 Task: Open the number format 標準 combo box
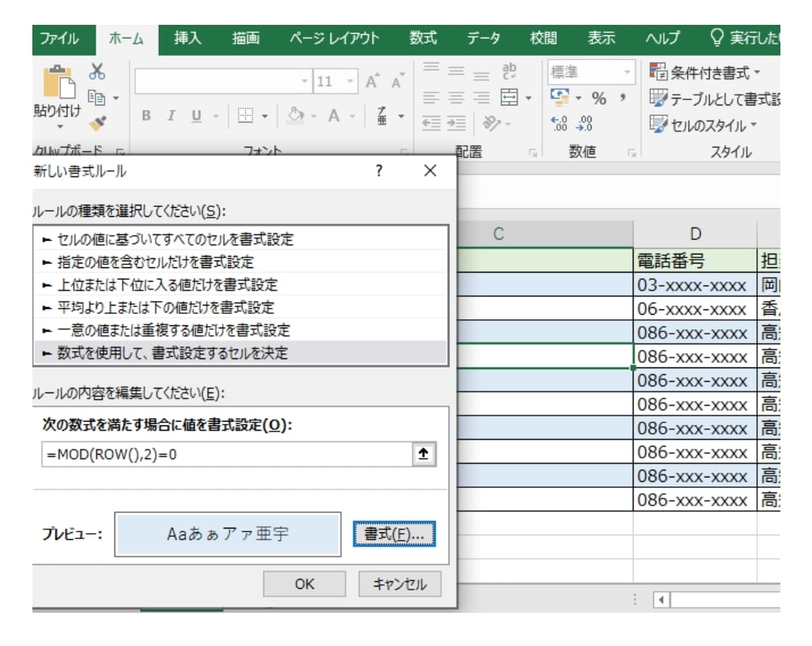tap(591, 73)
